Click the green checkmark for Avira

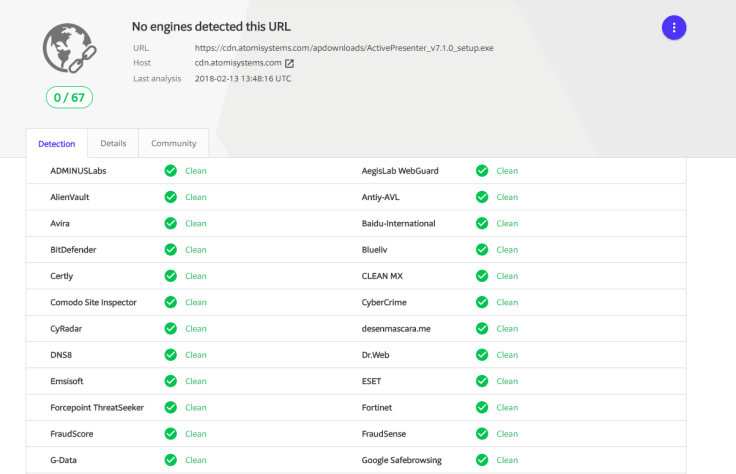171,223
